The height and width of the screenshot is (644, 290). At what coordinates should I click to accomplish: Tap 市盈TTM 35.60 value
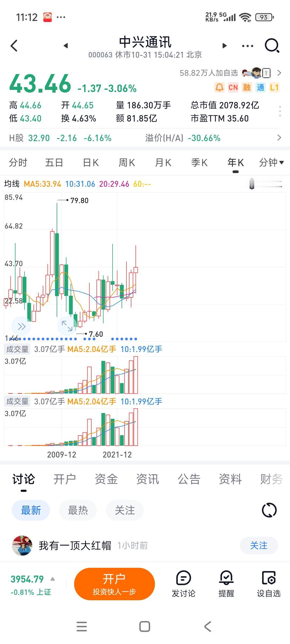[x=220, y=118]
